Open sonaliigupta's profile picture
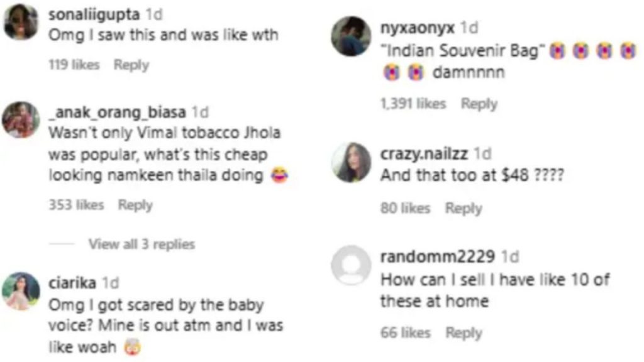 click(x=21, y=23)
